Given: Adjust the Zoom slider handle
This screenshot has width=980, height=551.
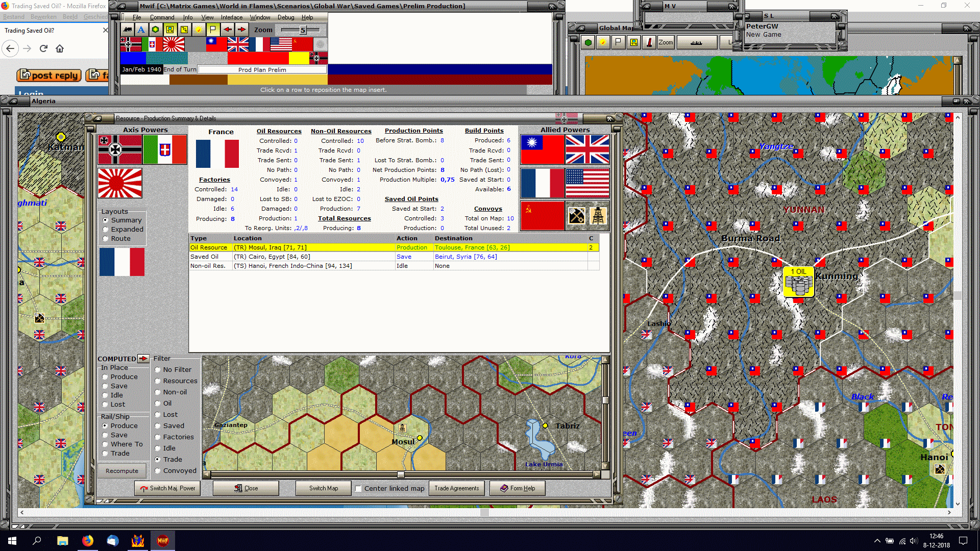Looking at the screenshot, I should point(303,30).
